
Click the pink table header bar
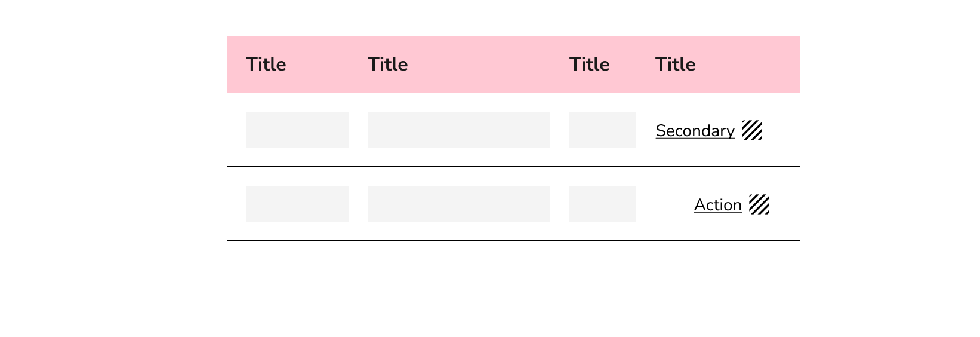click(x=513, y=65)
